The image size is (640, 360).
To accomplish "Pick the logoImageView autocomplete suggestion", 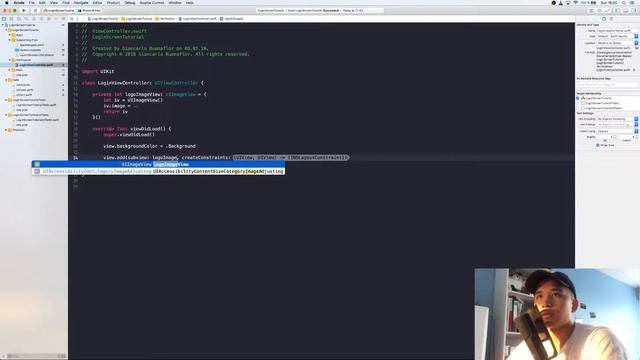I will pos(158,164).
